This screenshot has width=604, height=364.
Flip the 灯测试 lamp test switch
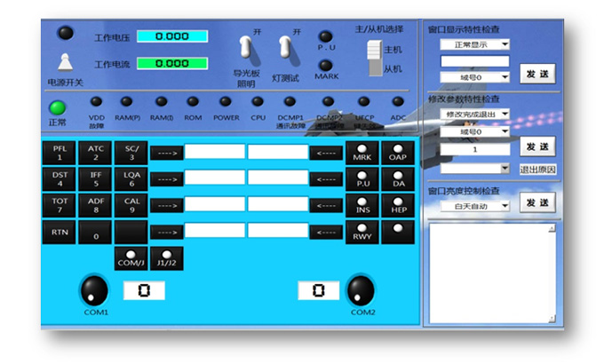[285, 47]
